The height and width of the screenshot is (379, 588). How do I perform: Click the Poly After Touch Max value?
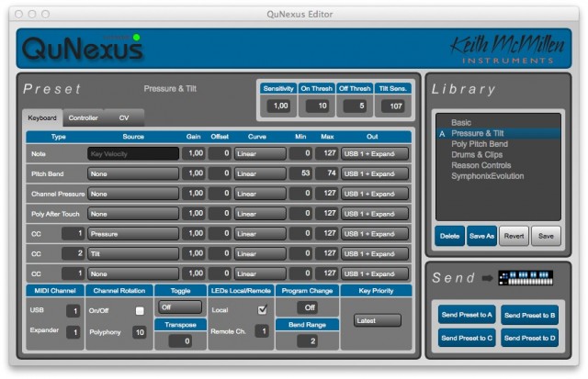pos(327,214)
